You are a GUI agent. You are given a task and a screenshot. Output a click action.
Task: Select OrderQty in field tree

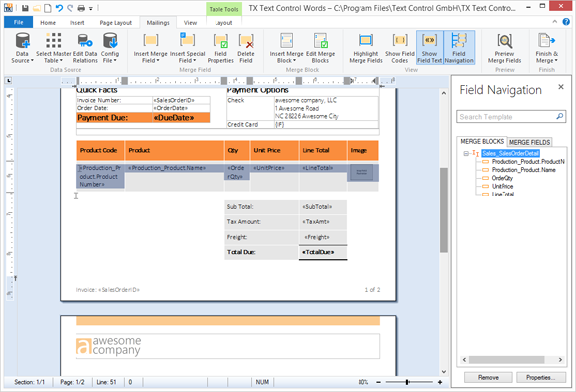(503, 178)
